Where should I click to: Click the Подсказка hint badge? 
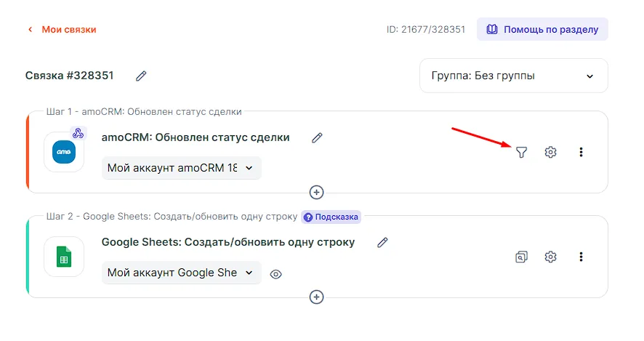point(331,217)
